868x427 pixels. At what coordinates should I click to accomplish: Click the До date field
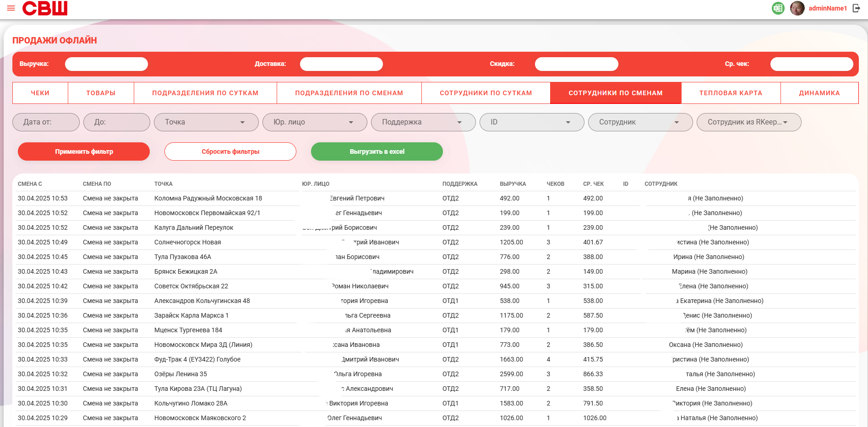(x=116, y=122)
